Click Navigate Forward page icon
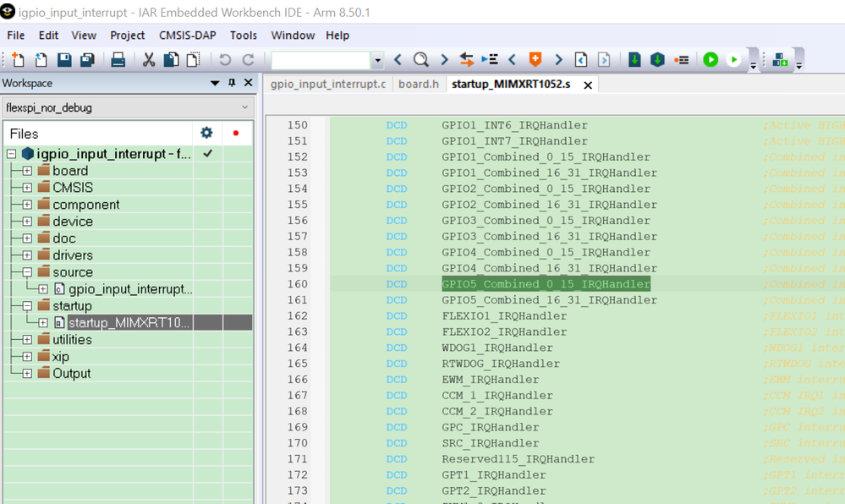Viewport: 845px width, 504px height. (x=604, y=60)
